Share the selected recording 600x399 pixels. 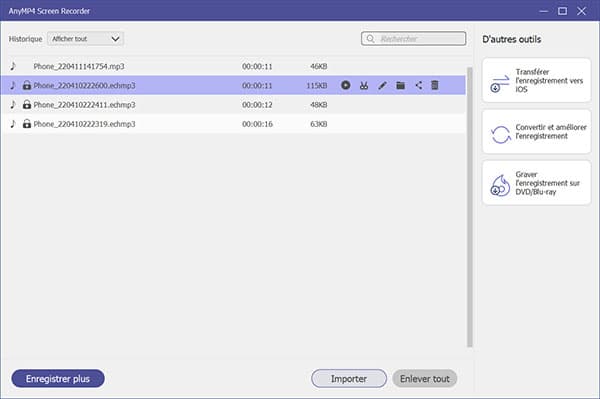(x=419, y=85)
